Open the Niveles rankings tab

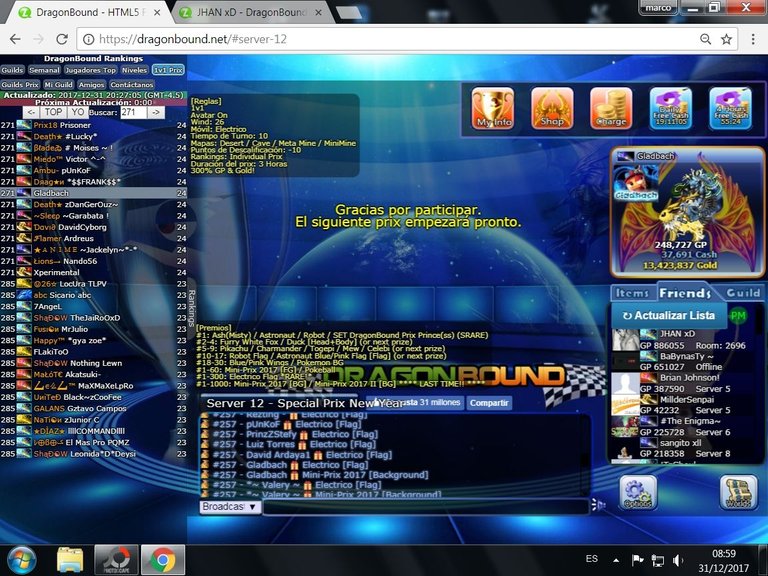coord(134,70)
